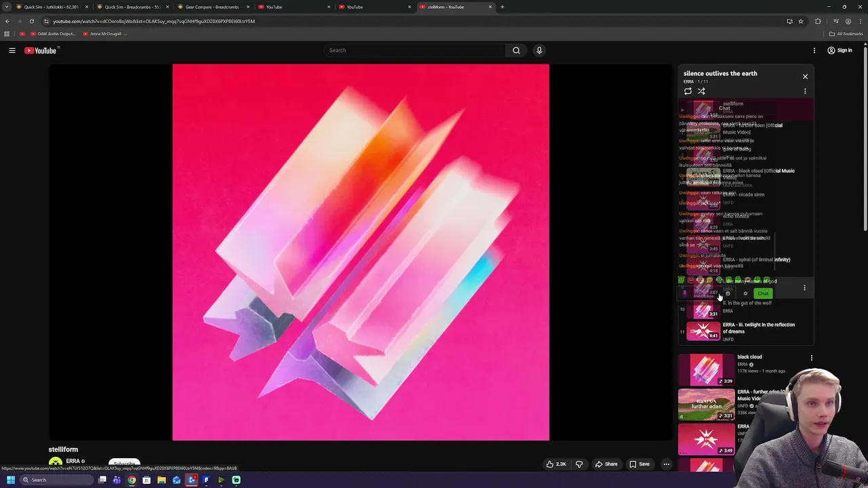868x488 pixels.
Task: Start voice search with the microphone icon
Action: point(539,50)
